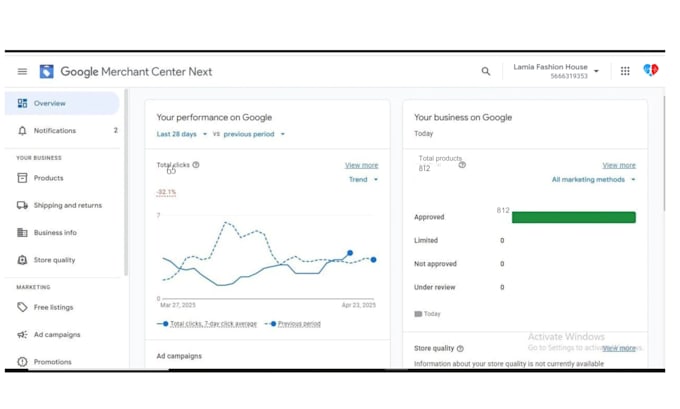Viewport: 680px width, 409px height.
Task: Click the Total clicks help icon
Action: pyautogui.click(x=196, y=165)
